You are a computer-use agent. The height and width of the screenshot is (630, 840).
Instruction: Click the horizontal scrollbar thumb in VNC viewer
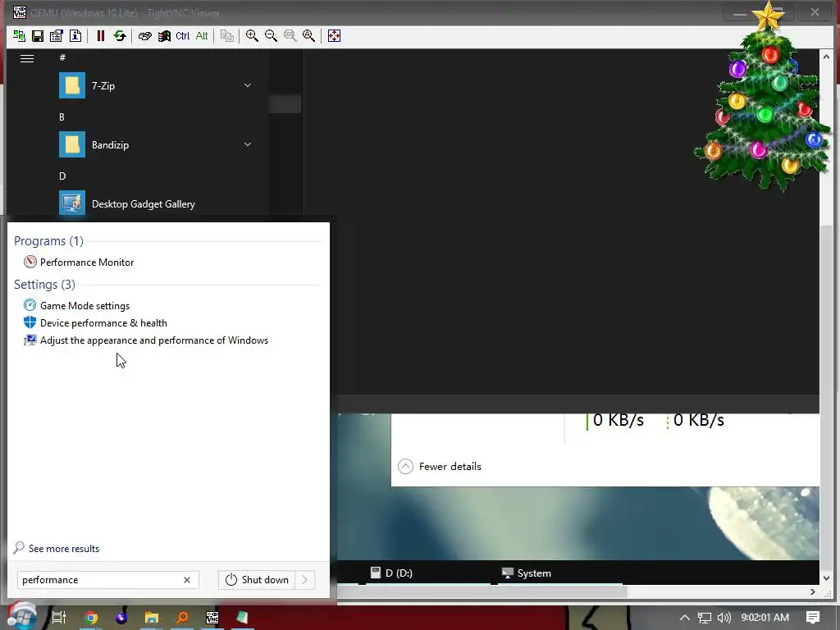click(482, 592)
